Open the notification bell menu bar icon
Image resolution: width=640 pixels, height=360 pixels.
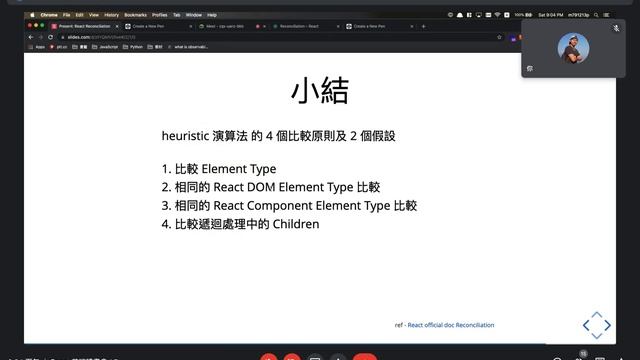point(460,15)
